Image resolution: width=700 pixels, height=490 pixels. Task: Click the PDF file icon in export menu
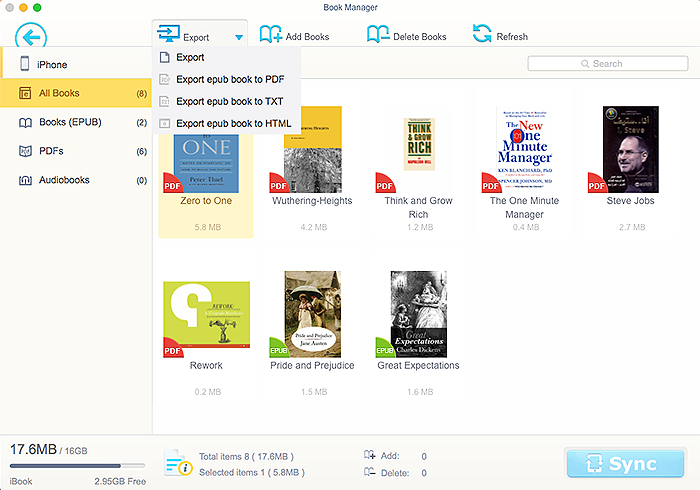(165, 79)
